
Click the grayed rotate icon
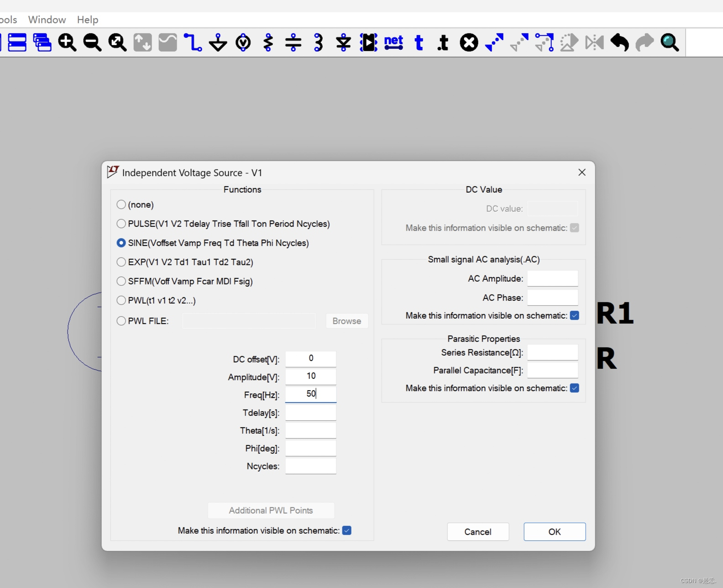point(569,42)
